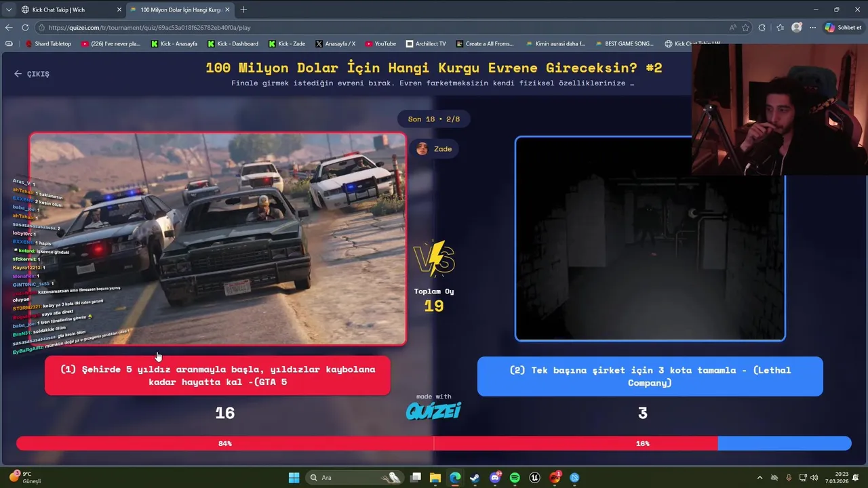The width and height of the screenshot is (868, 488).
Task: Open File Explorer from taskbar
Action: pos(435,478)
